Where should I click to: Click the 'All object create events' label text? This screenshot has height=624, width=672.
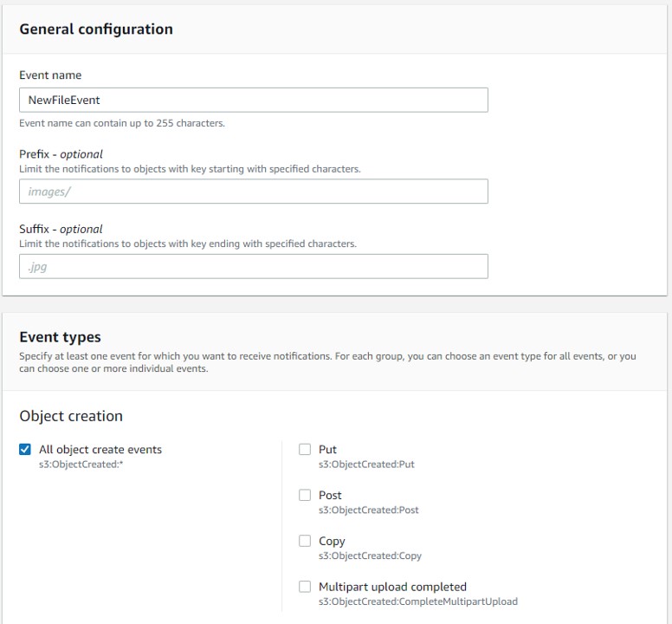(x=100, y=450)
